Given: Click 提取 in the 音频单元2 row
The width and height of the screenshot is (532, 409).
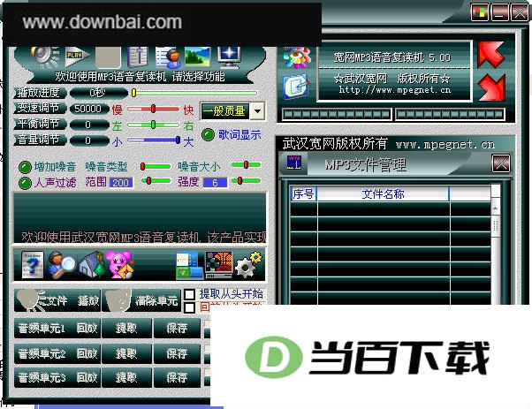Looking at the screenshot, I should coord(126,353).
